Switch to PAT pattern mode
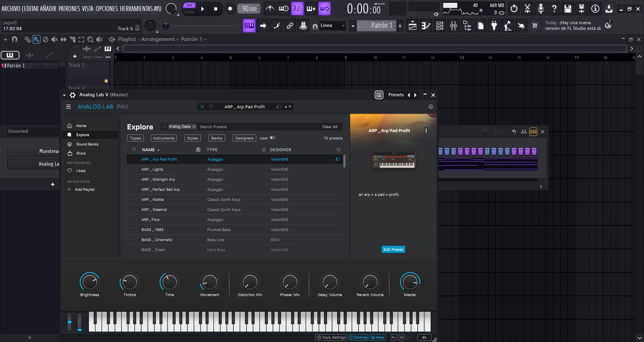644x342 pixels. pos(190,5)
